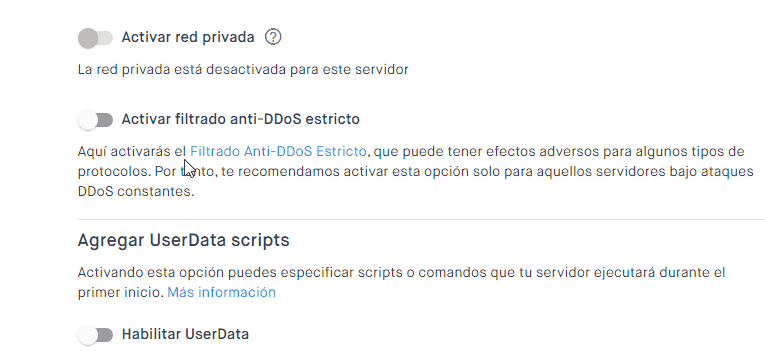Image resolution: width=765 pixels, height=360 pixels.
Task: Click the words DDoS constantes in description
Action: coord(136,191)
